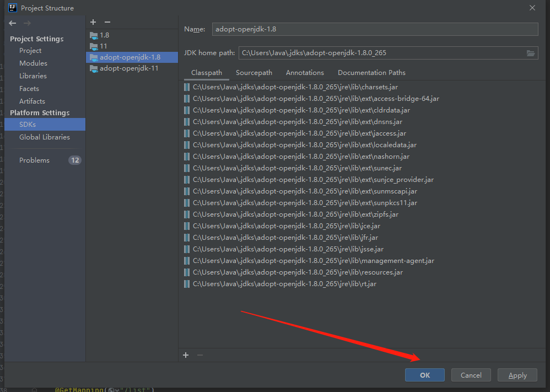Add a classpath entry with the bottom plus icon

[185, 355]
